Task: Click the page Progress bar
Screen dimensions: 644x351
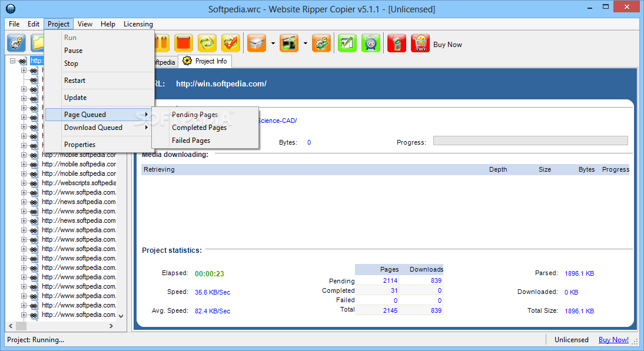Action: click(530, 141)
